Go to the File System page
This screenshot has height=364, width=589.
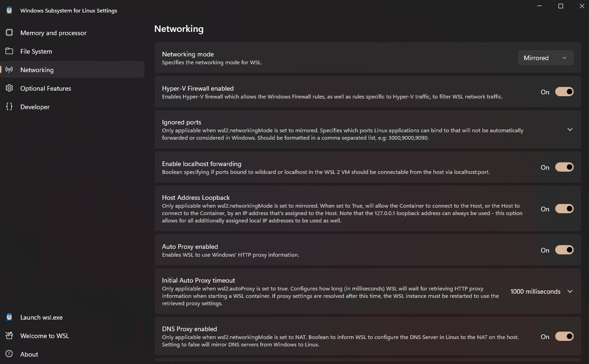[72, 51]
